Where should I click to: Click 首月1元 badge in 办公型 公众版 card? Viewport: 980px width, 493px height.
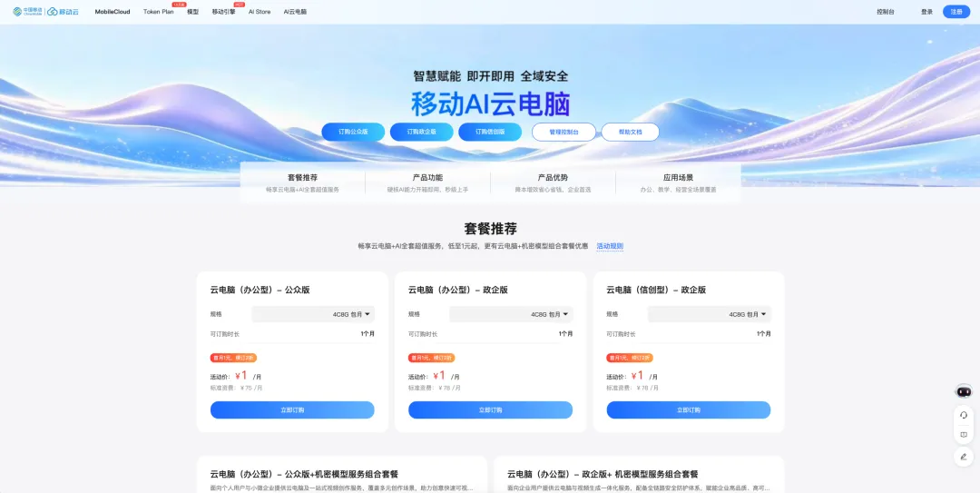pos(234,358)
